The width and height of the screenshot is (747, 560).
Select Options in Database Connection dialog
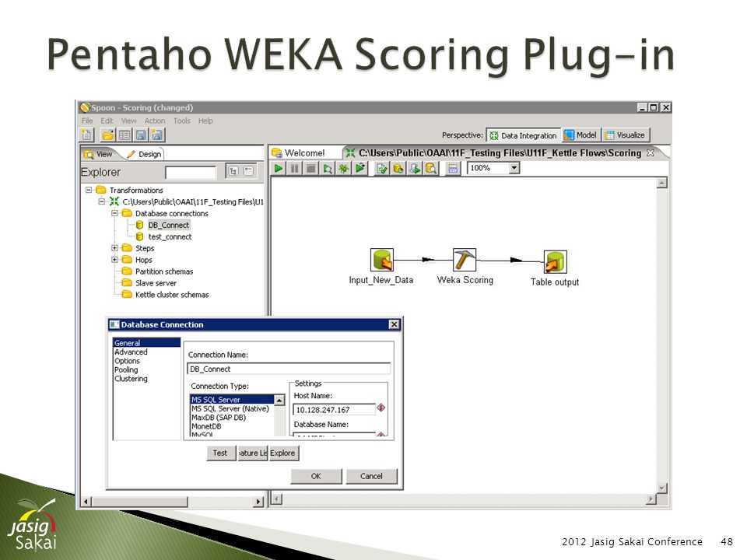pyautogui.click(x=127, y=361)
